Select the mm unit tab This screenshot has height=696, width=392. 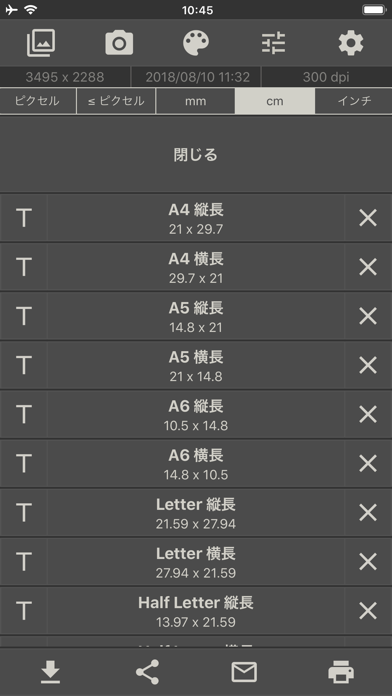[195, 101]
